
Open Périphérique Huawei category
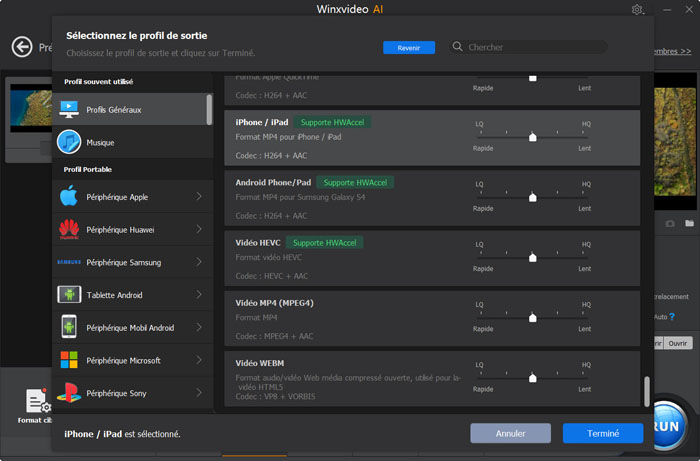click(132, 229)
